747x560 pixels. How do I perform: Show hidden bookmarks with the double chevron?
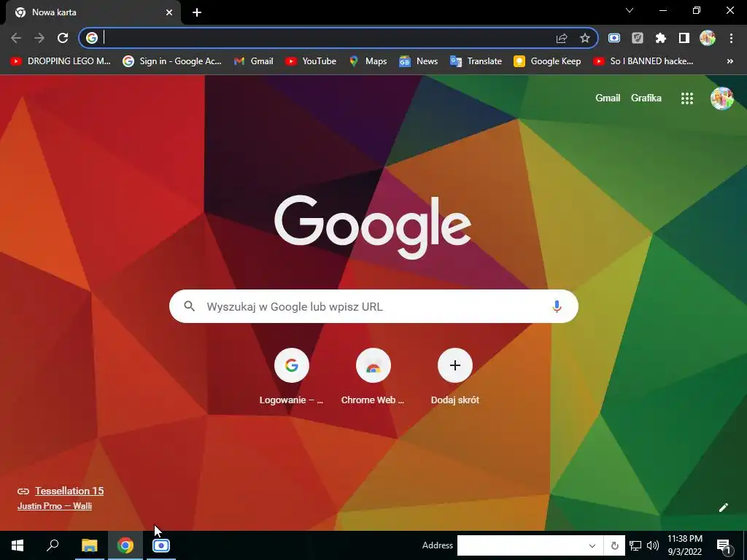[729, 61]
